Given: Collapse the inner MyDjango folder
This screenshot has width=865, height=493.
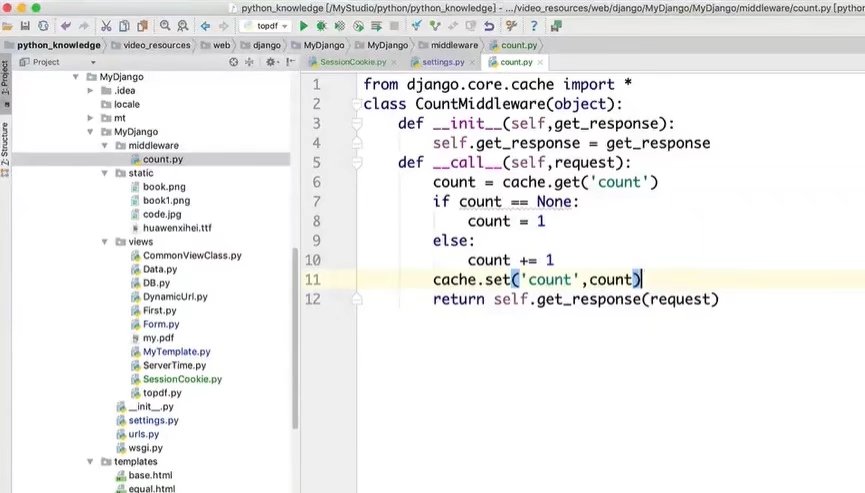Looking at the screenshot, I should click(x=90, y=132).
